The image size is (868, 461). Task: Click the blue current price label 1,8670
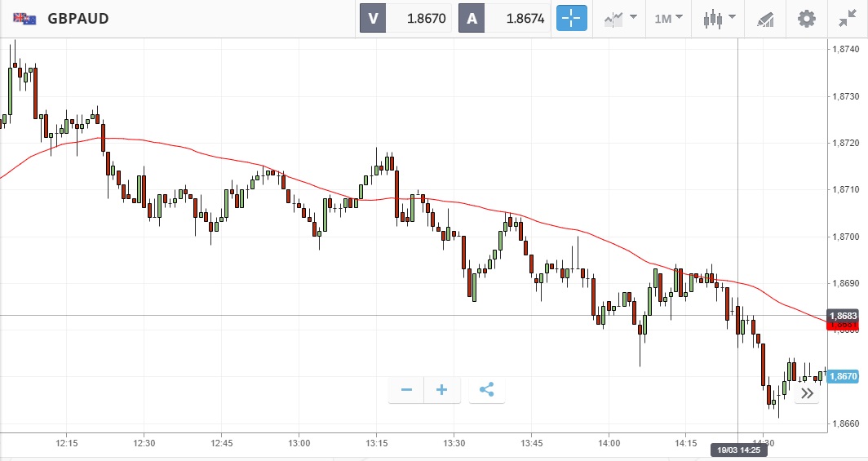[x=844, y=376]
